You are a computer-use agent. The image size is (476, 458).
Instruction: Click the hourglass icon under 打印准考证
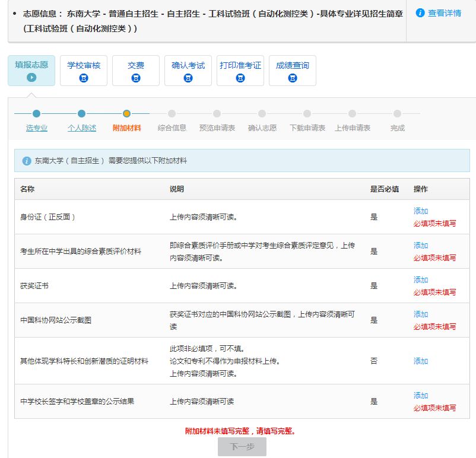click(240, 78)
